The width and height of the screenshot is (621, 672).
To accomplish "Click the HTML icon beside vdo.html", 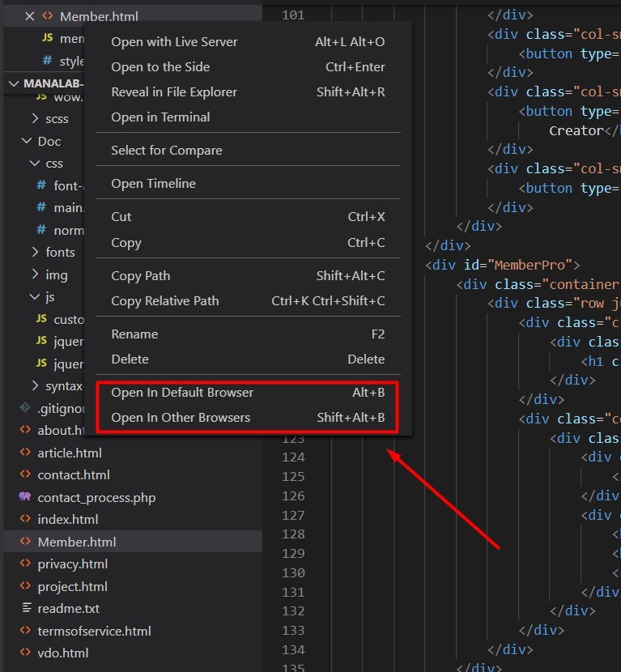I will coord(25,653).
